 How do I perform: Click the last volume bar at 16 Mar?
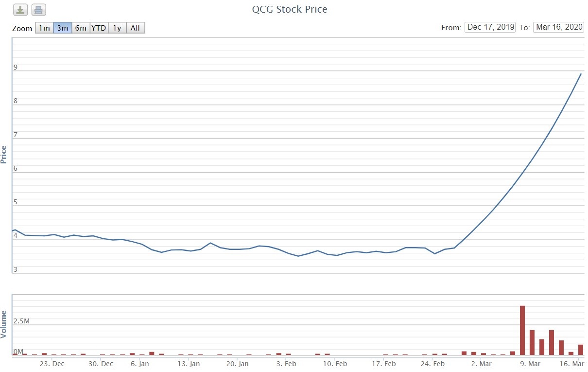pos(581,350)
